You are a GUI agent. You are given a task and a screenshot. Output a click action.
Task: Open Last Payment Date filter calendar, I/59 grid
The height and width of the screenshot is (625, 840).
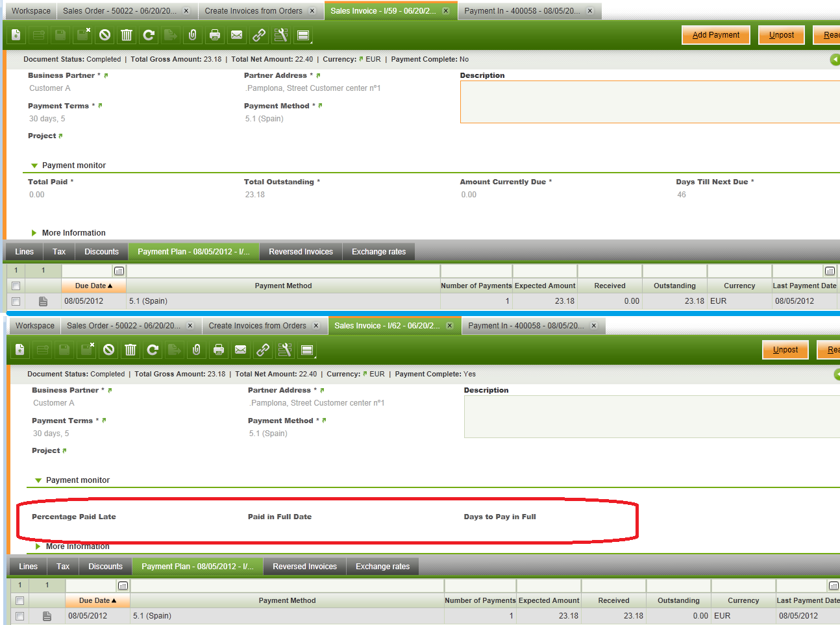coord(830,271)
